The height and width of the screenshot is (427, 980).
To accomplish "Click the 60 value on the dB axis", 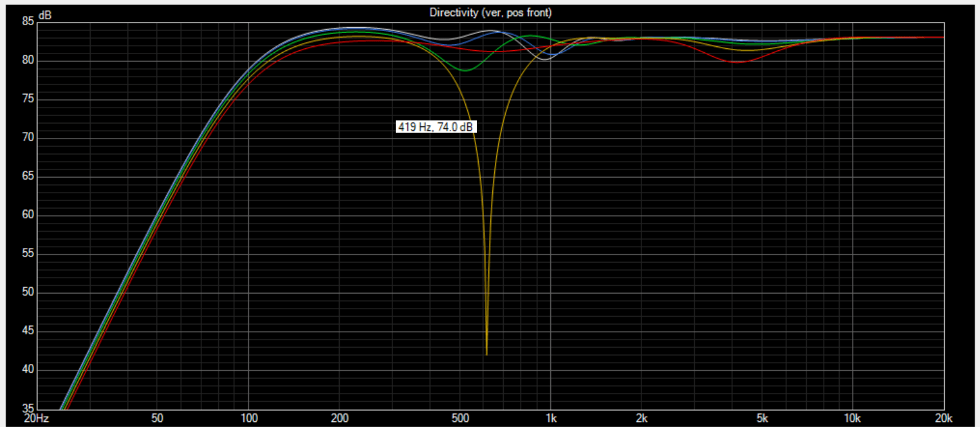I will [x=29, y=215].
